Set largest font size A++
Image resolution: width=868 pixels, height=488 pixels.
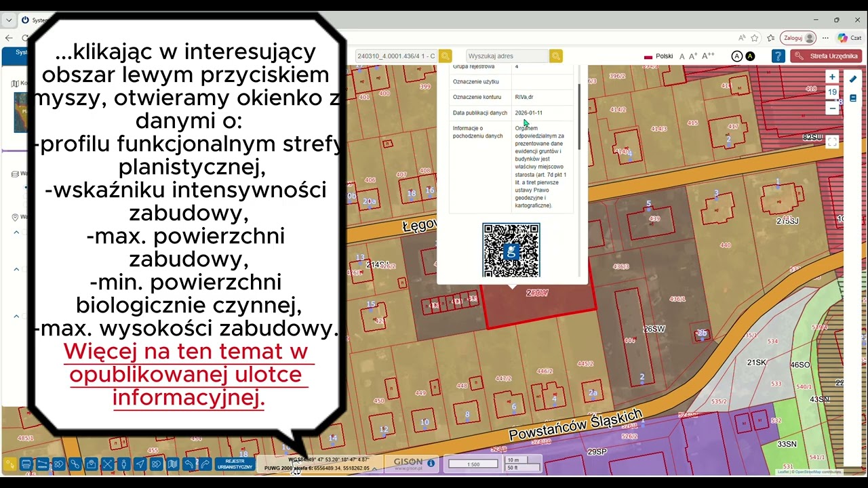coord(708,56)
